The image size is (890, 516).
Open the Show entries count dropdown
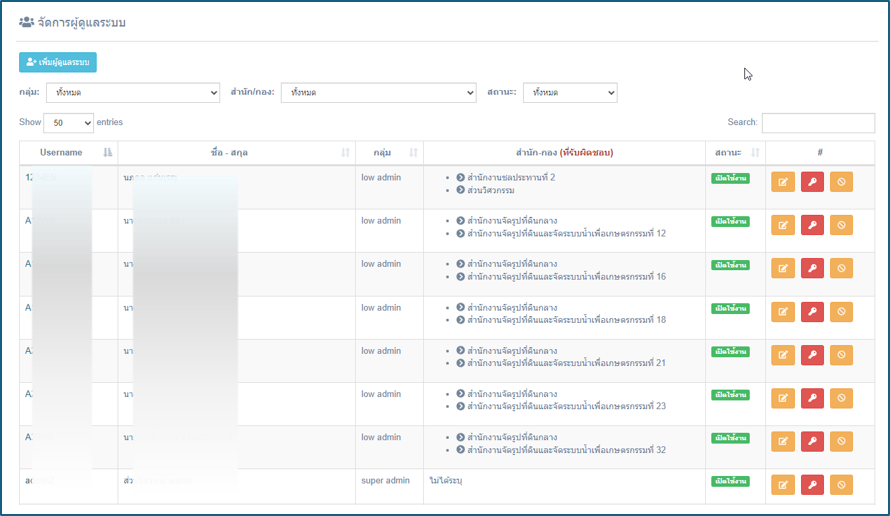68,123
